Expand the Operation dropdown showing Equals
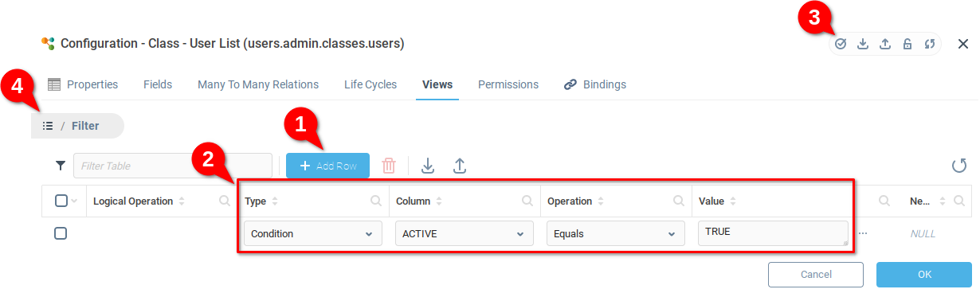 point(615,234)
